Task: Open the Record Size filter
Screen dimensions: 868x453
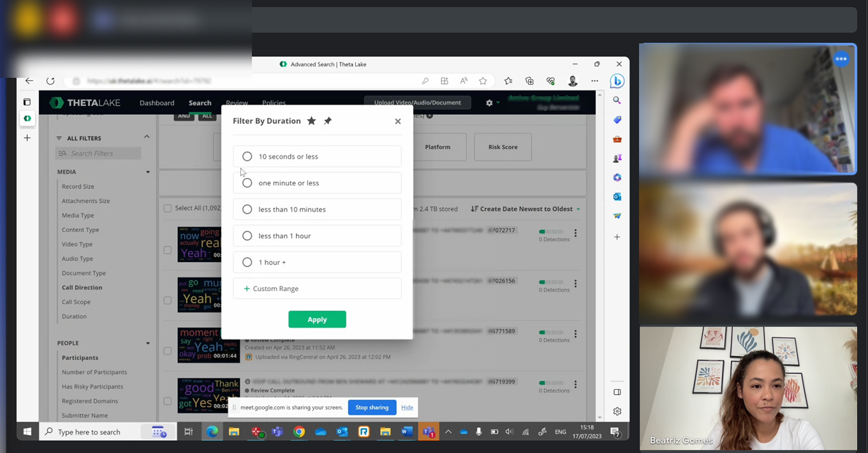Action: click(x=78, y=186)
